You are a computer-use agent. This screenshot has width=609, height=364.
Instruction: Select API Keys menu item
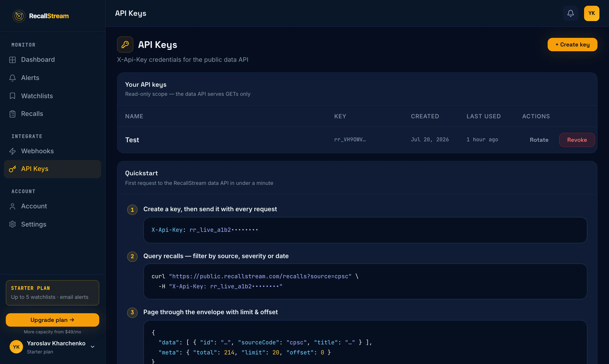53,169
